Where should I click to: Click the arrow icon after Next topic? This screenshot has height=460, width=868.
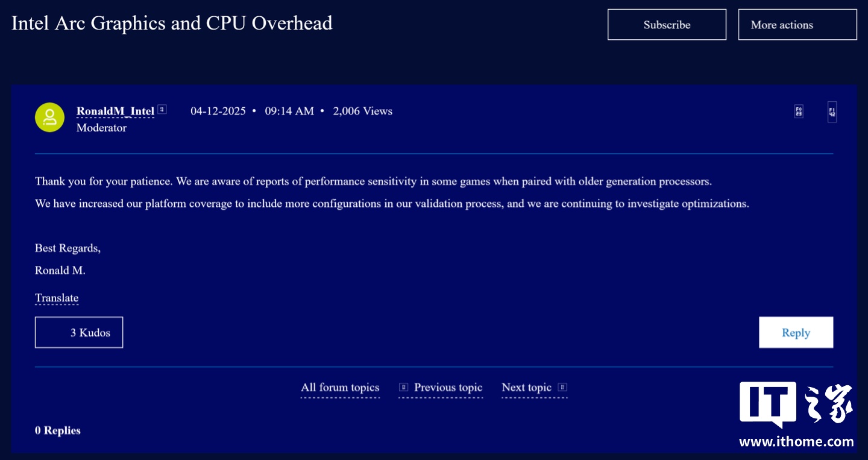tap(562, 388)
